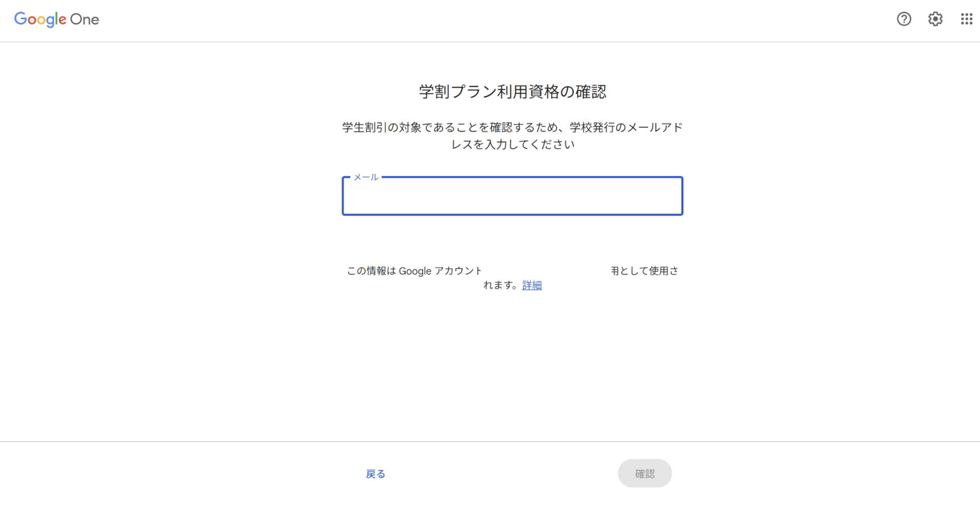
Task: Click the 確認 confirm button
Action: 645,473
